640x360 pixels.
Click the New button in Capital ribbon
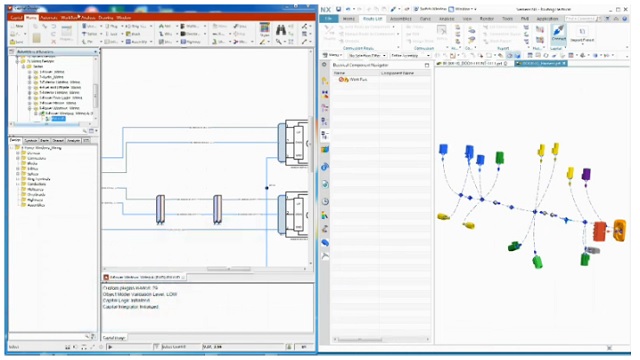[17, 26]
